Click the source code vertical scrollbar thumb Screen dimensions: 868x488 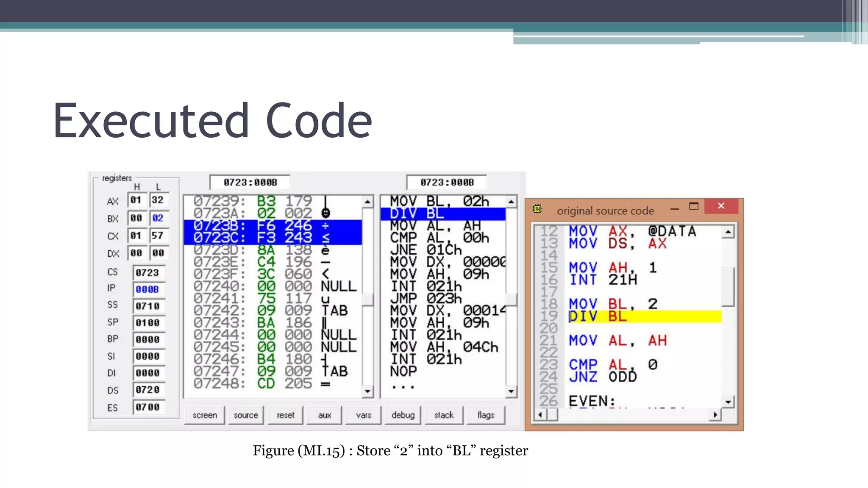tap(728, 286)
